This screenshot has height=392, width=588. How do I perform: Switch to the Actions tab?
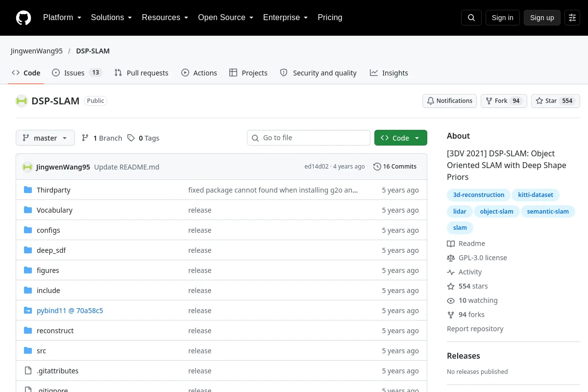coord(199,73)
